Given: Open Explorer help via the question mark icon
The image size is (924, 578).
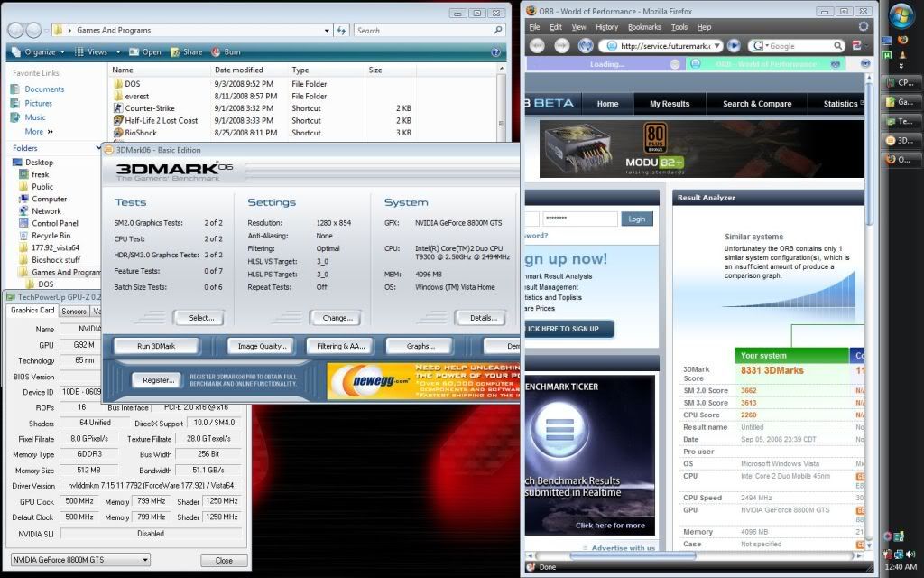Looking at the screenshot, I should [495, 51].
